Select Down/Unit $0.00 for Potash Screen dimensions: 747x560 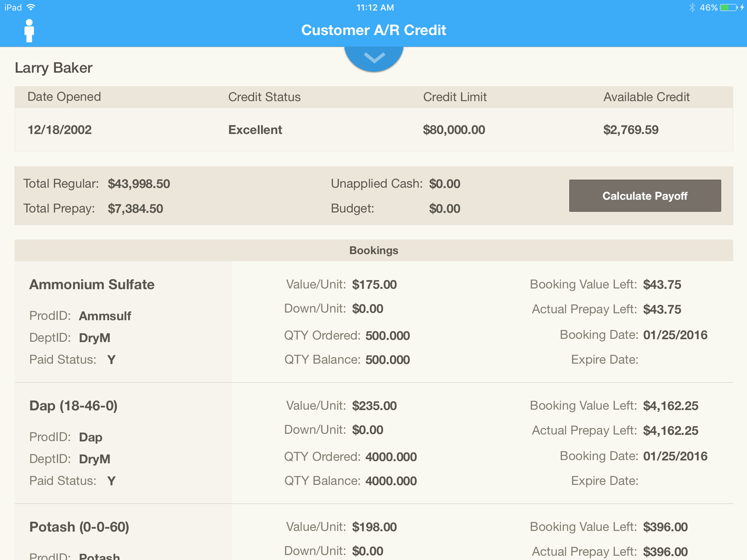[367, 551]
